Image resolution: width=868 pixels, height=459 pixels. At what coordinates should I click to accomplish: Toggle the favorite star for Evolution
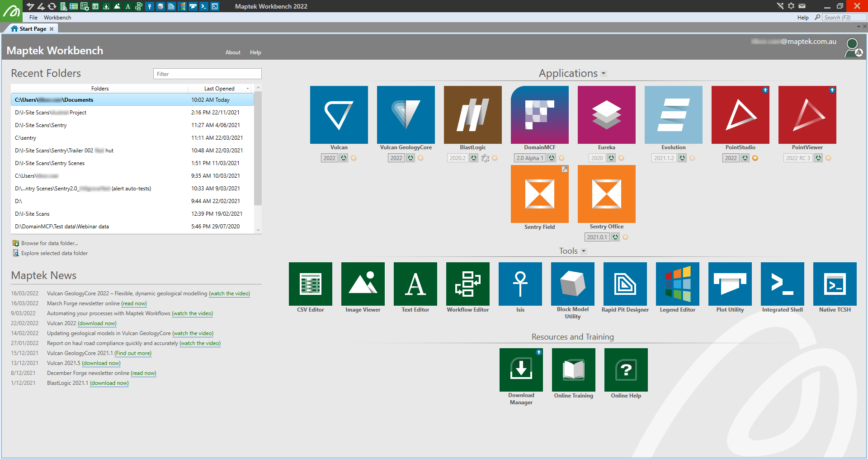692,158
